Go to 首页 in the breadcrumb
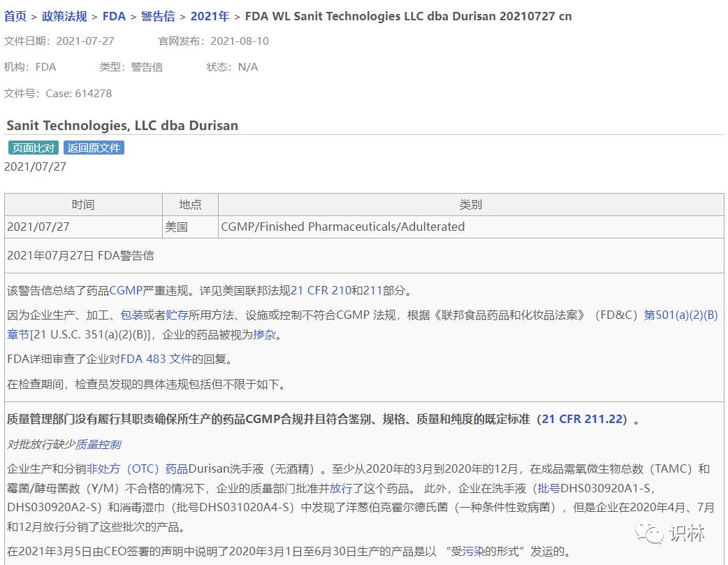Viewport: 728px width, 565px height. 15,16
